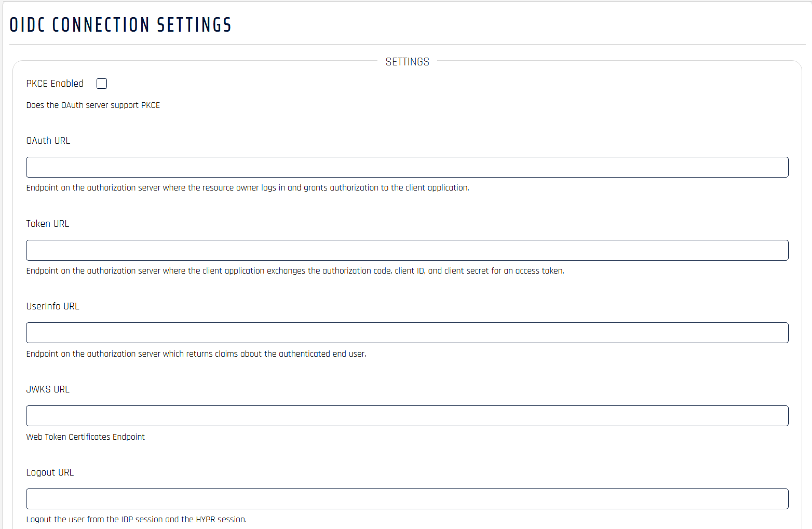Click the JWKS URL field label
Screen dimensions: 812x529
[47, 389]
